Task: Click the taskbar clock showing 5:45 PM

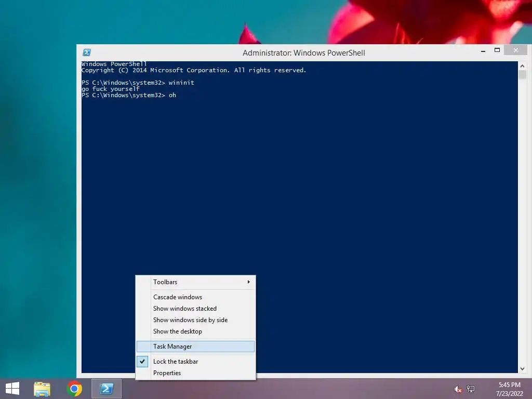Action: click(509, 385)
